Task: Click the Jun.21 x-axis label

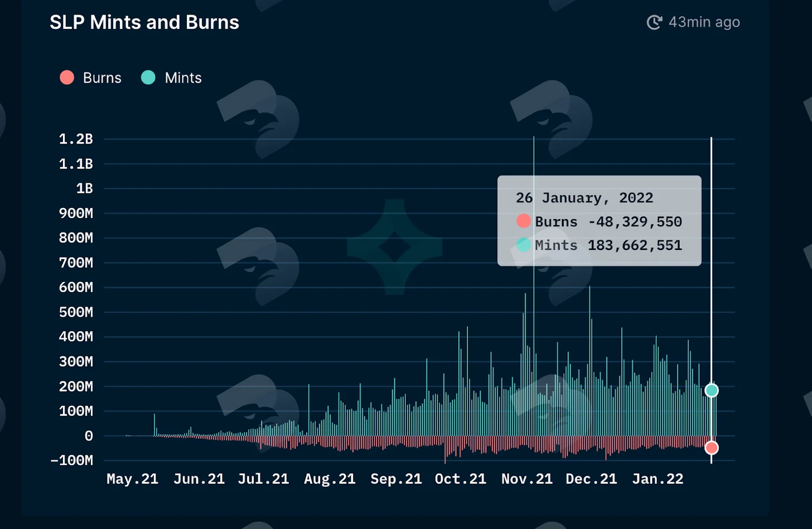Action: 199,479
